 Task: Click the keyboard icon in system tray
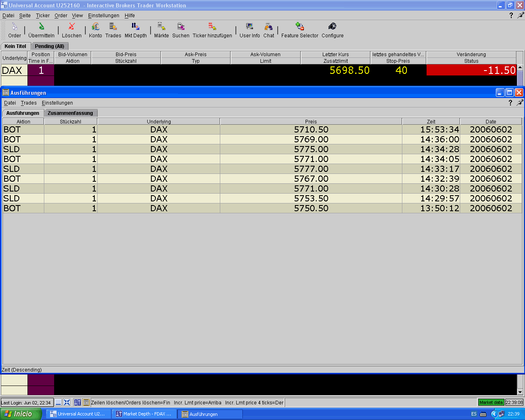point(483,414)
